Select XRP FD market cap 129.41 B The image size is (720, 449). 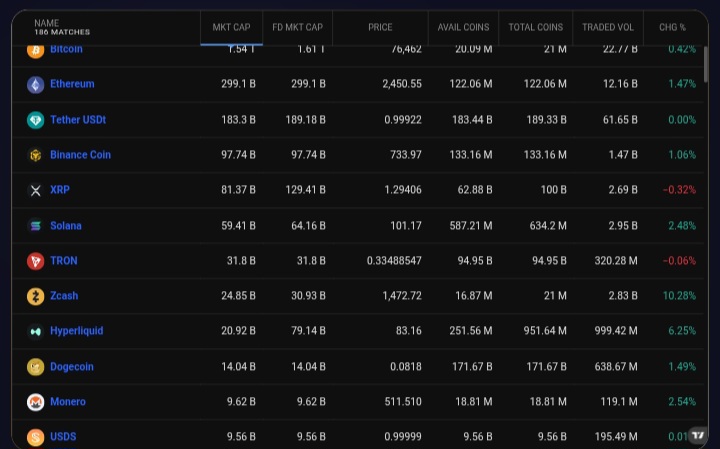pyautogui.click(x=305, y=190)
